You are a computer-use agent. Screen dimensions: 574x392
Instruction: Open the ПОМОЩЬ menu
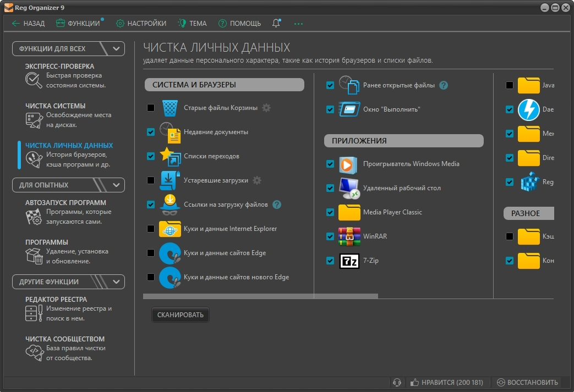pyautogui.click(x=239, y=24)
